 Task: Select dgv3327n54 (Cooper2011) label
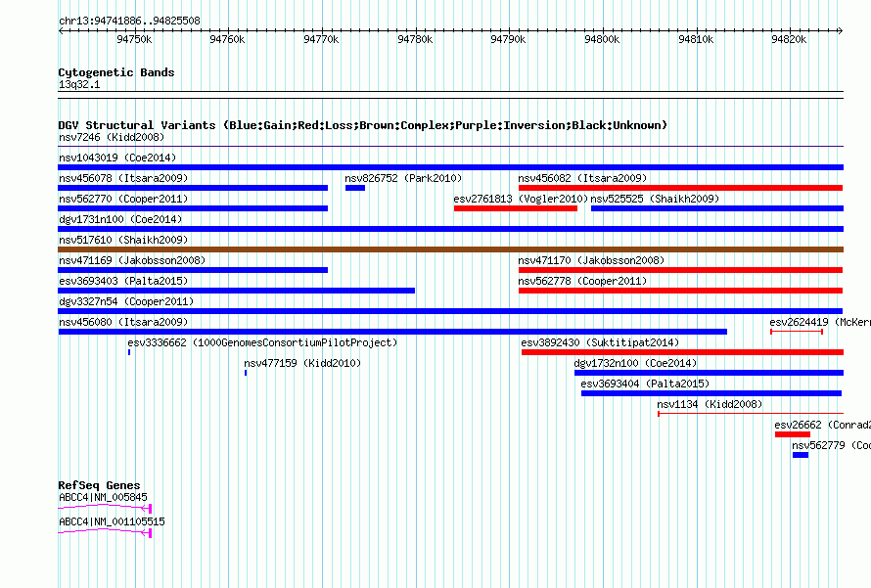coord(126,301)
